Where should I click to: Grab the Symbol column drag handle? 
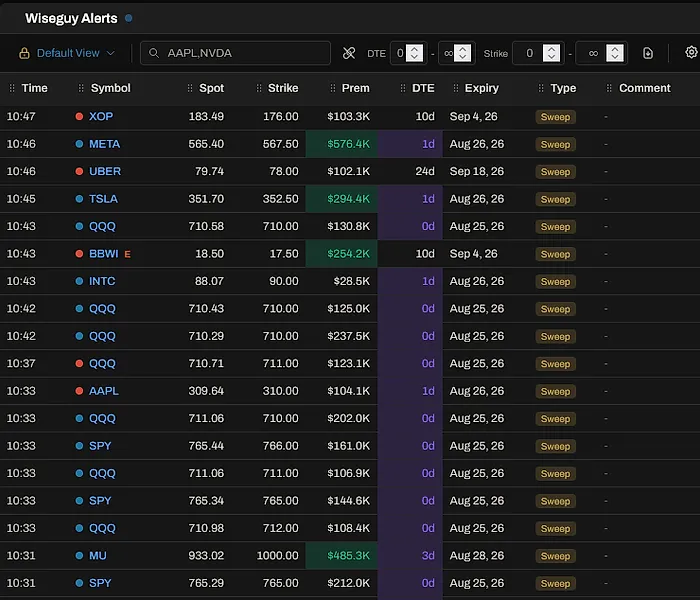point(81,88)
